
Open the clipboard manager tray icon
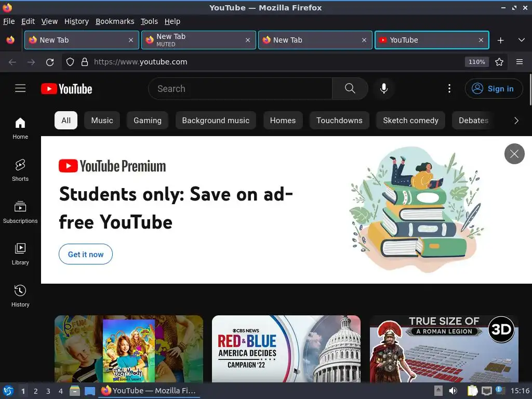[472, 391]
